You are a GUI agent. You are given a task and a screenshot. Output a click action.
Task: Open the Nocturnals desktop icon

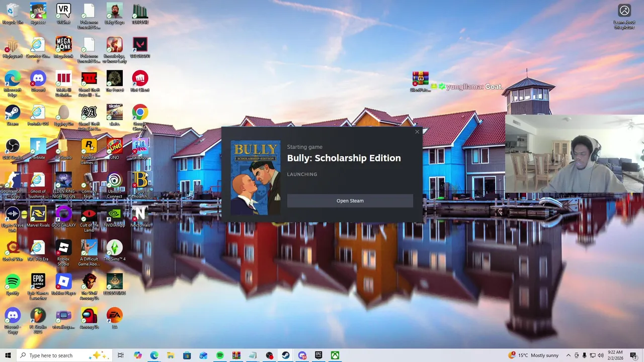pyautogui.click(x=140, y=216)
